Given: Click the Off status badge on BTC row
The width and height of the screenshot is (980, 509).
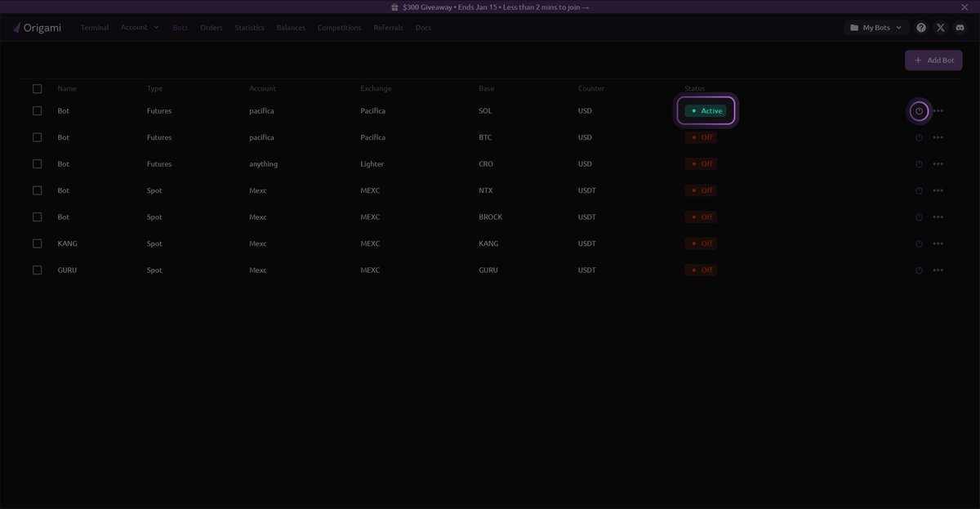Looking at the screenshot, I should pos(701,137).
